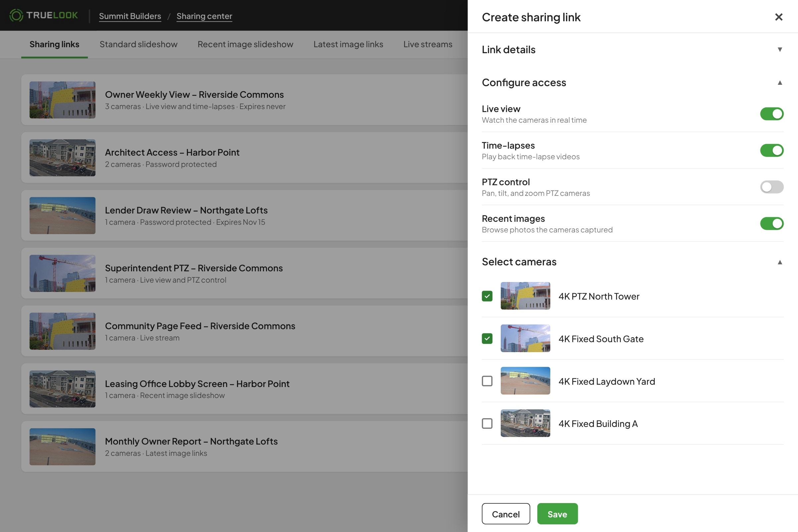798x532 pixels.
Task: Check the 4K Fixed Building A camera
Action: pyautogui.click(x=487, y=423)
